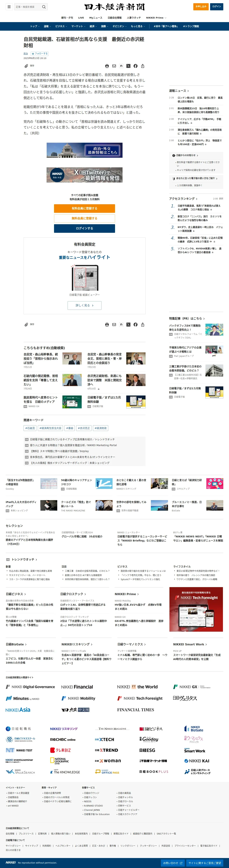The height and width of the screenshot is (868, 229).
Task: Click the 有料会員に登録する button
Action: point(84,208)
